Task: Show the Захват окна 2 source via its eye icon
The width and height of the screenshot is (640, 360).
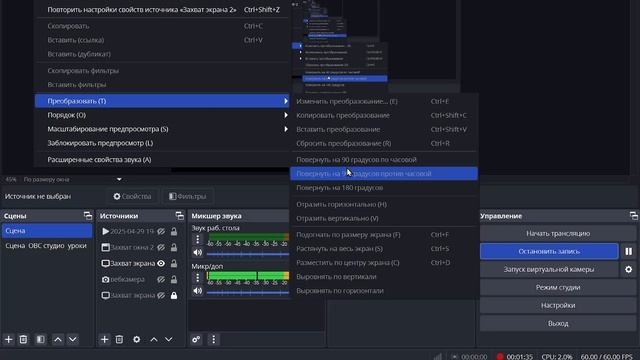Action: click(x=161, y=247)
